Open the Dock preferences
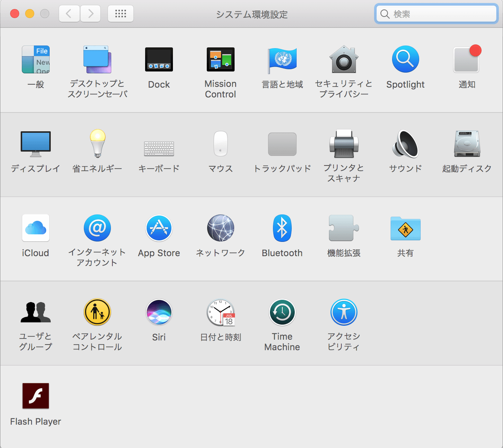 [159, 59]
